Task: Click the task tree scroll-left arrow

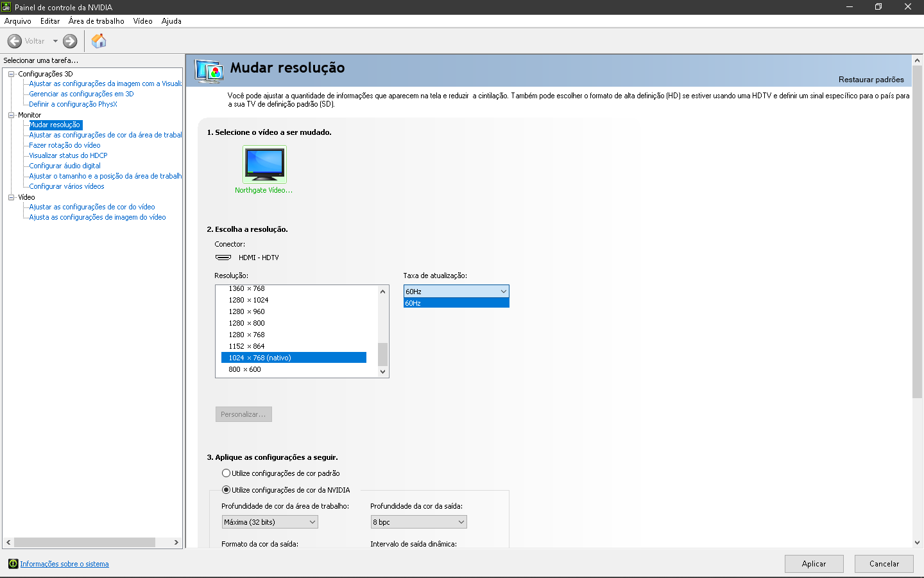Action: [8, 543]
